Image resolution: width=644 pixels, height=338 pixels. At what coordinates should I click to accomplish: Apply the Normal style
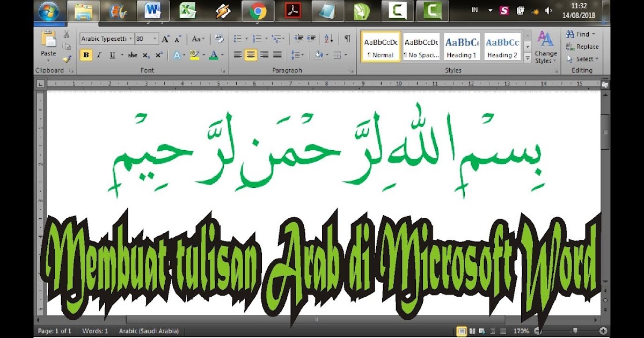380,47
